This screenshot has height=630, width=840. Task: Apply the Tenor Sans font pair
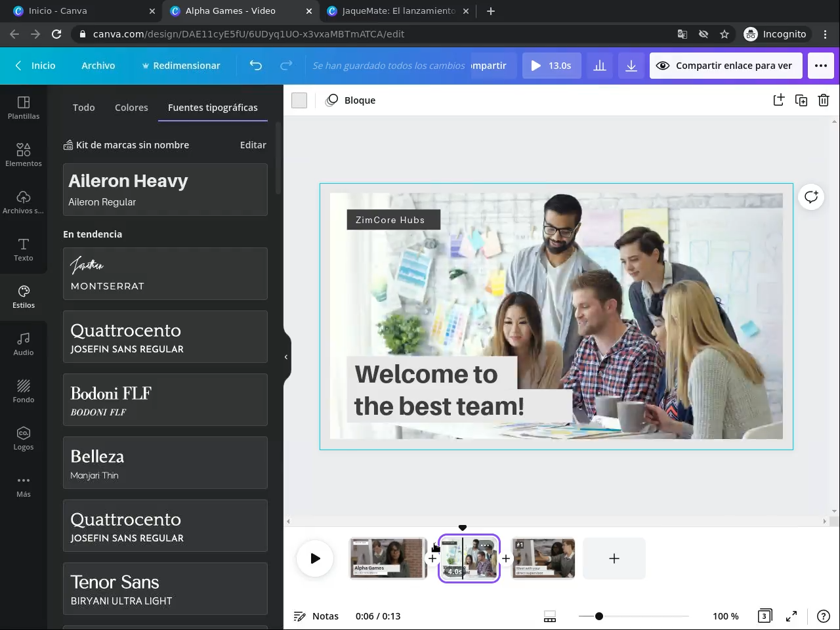(165, 589)
